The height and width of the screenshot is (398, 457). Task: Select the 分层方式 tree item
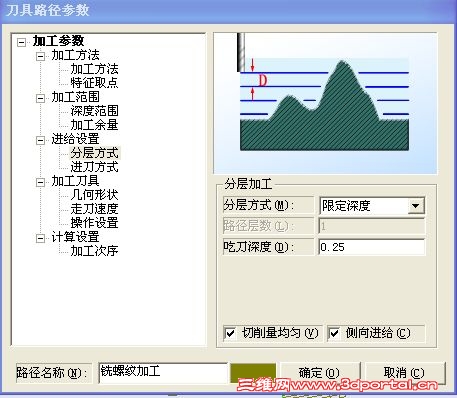94,153
